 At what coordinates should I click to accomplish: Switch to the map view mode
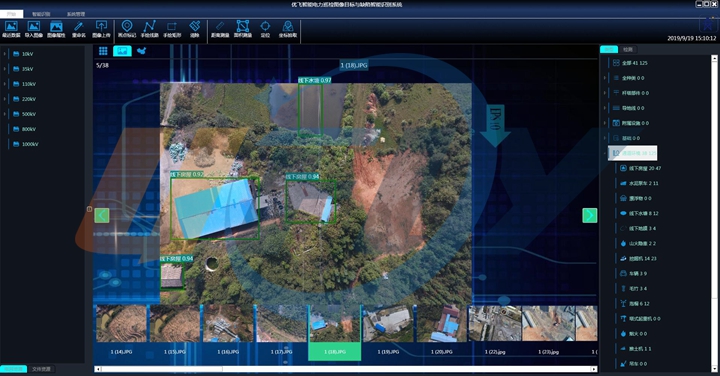(x=141, y=51)
